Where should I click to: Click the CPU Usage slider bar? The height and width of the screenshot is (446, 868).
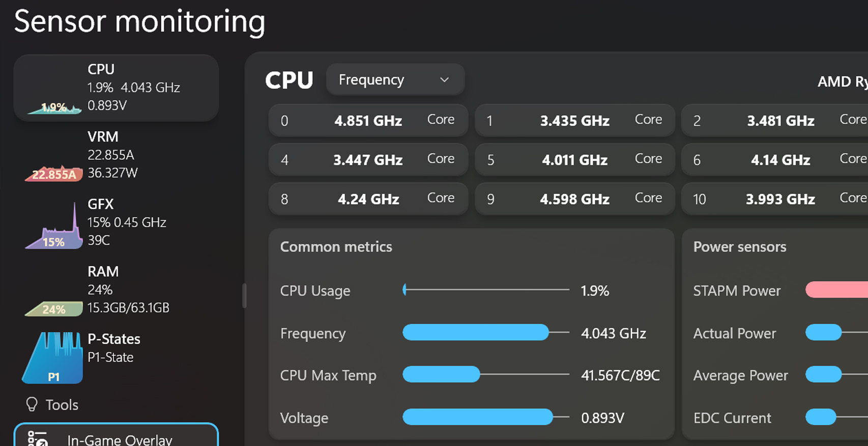click(x=486, y=290)
